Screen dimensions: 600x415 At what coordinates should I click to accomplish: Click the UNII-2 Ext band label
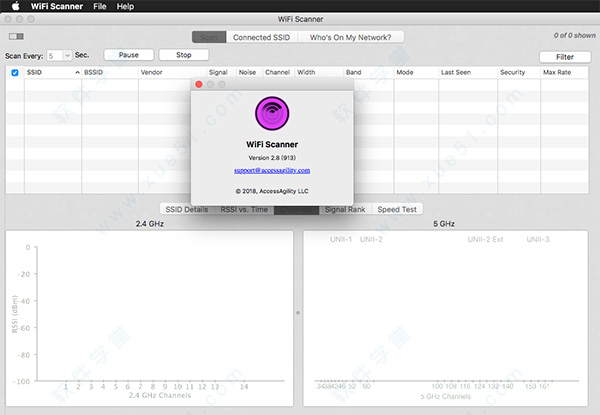(485, 239)
